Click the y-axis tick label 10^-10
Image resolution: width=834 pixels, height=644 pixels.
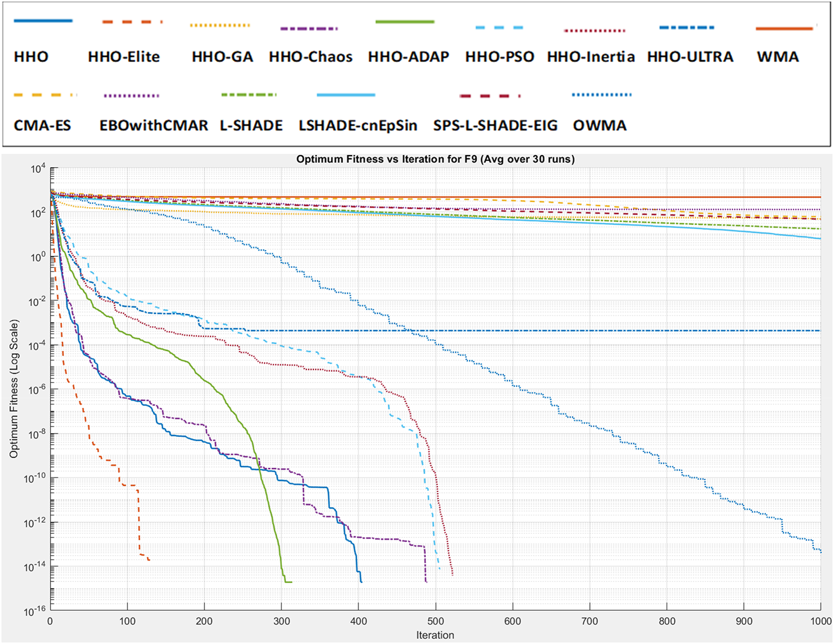tap(35, 478)
